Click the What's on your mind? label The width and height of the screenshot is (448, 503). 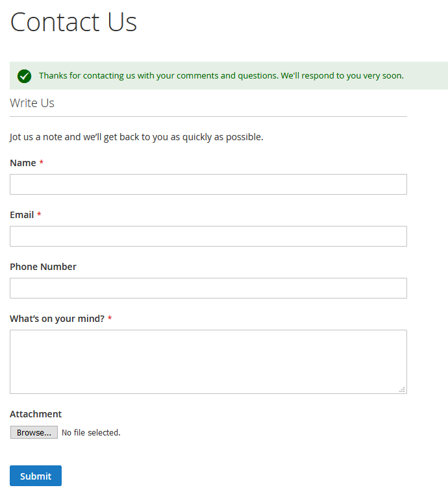(57, 319)
